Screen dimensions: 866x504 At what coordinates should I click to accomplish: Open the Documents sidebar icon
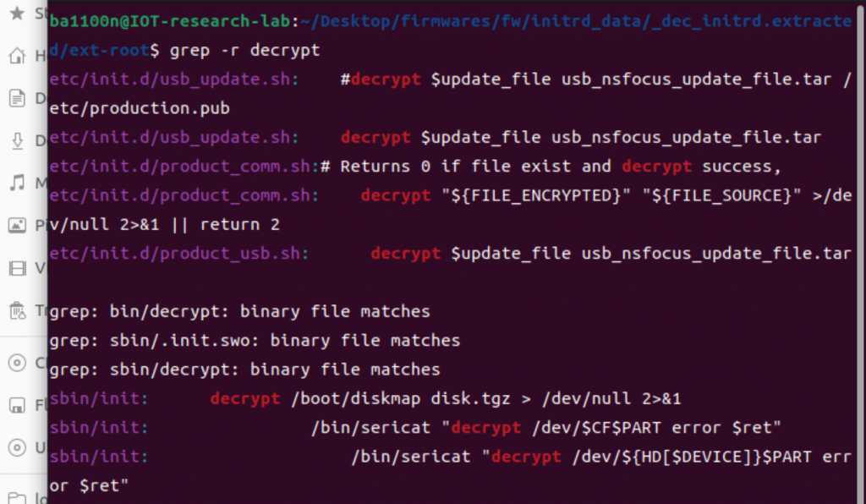coord(16,98)
